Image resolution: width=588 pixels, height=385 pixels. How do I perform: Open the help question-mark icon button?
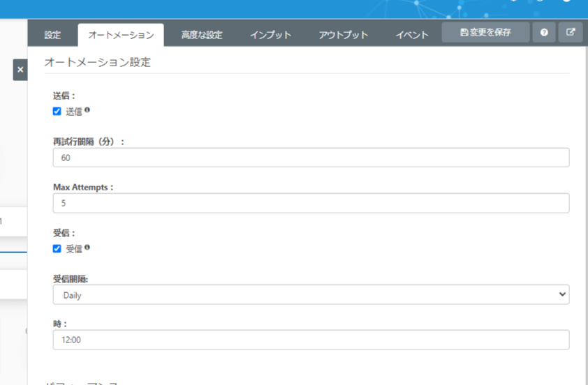point(544,33)
